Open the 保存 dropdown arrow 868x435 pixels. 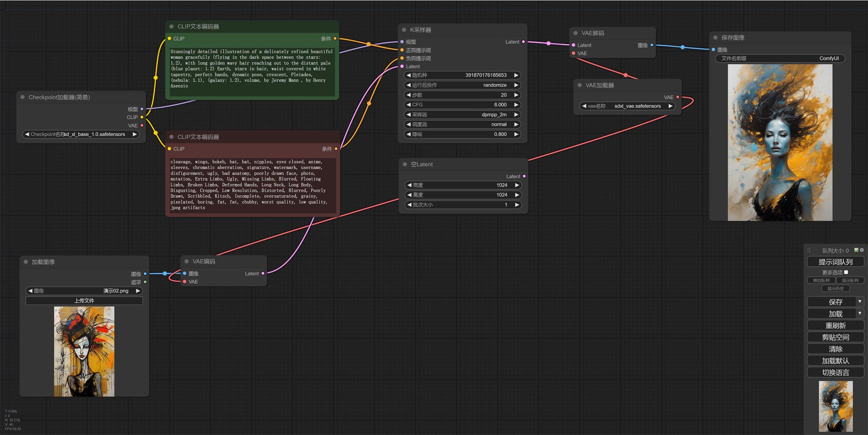coord(860,301)
